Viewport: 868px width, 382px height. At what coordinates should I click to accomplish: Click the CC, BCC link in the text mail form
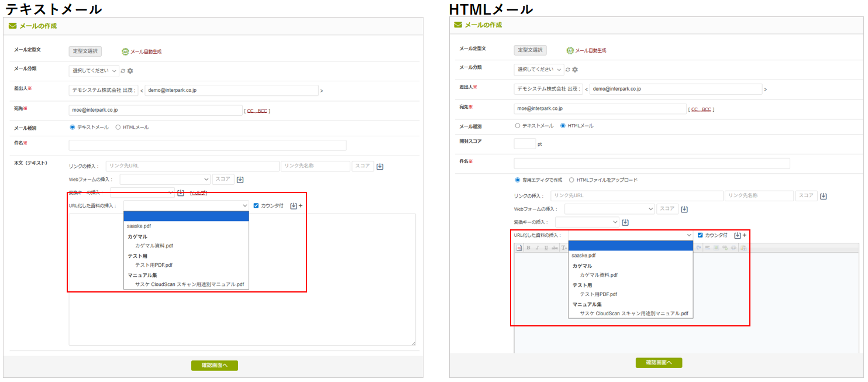pos(258,111)
